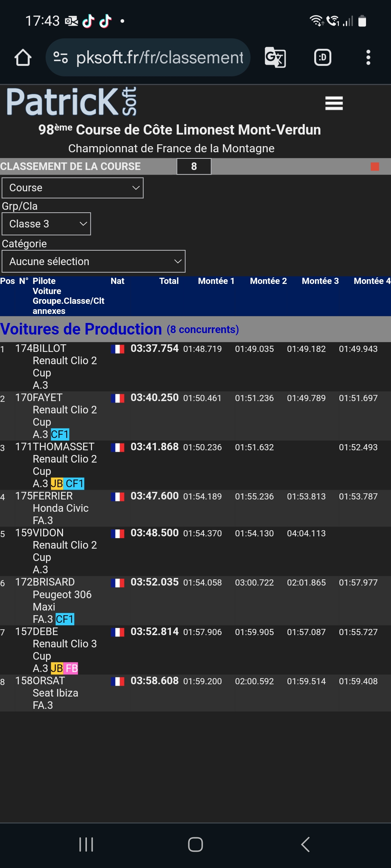Click VIDON time 04:04.113
The image size is (391, 868).
click(x=306, y=533)
